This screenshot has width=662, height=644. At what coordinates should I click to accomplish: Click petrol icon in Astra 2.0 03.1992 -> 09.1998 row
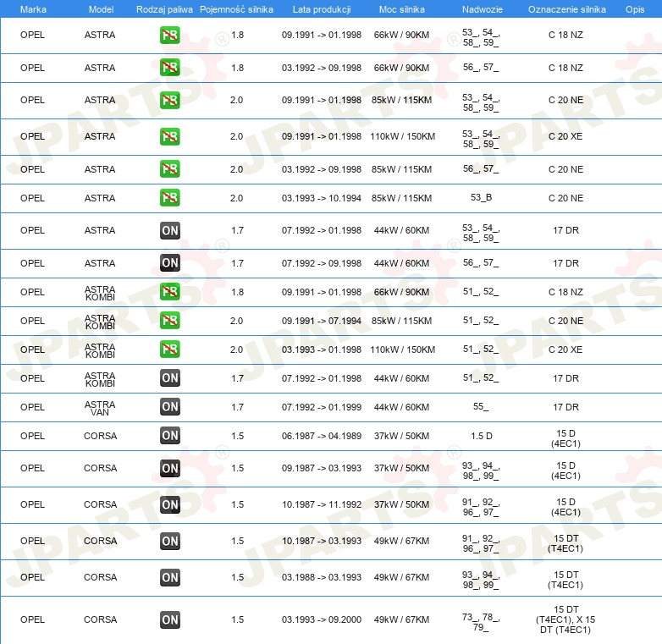click(169, 168)
